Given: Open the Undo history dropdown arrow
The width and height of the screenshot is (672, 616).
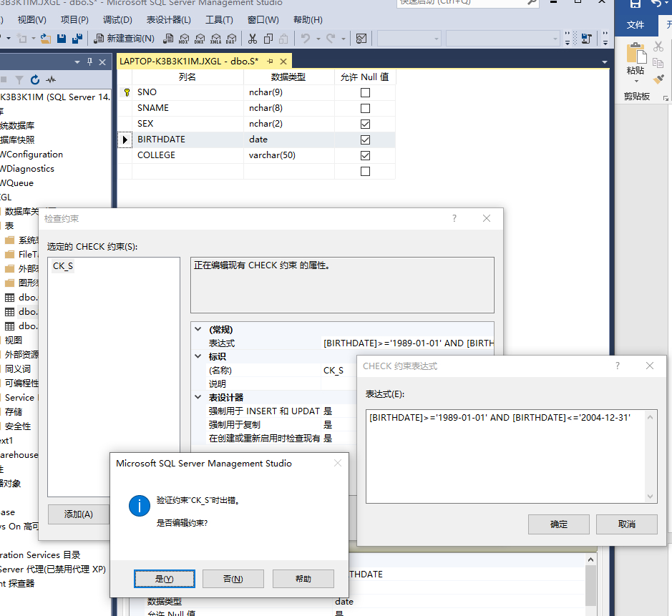Looking at the screenshot, I should 318,39.
